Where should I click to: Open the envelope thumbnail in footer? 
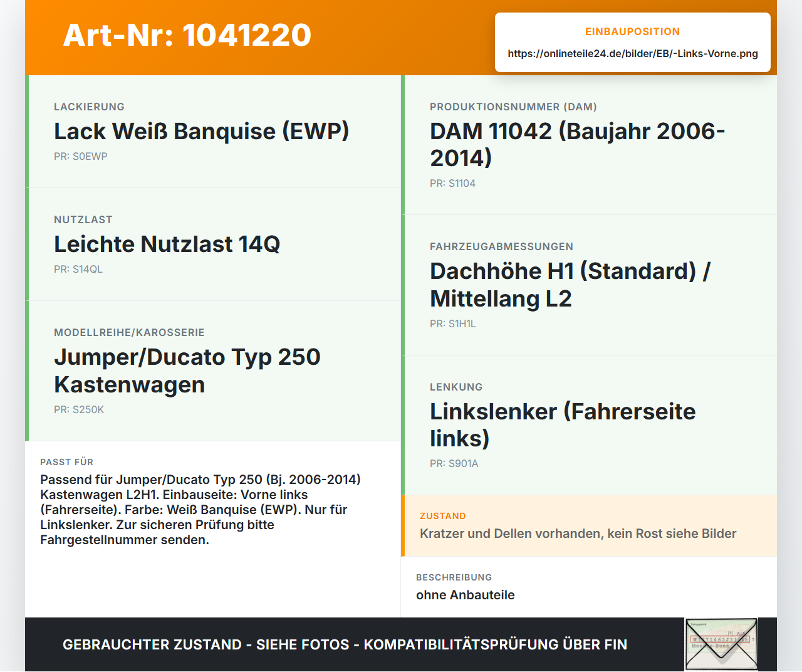click(721, 644)
